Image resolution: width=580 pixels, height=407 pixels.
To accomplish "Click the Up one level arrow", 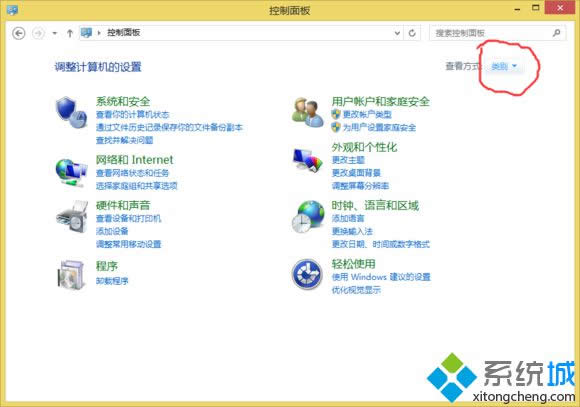I will point(70,33).
